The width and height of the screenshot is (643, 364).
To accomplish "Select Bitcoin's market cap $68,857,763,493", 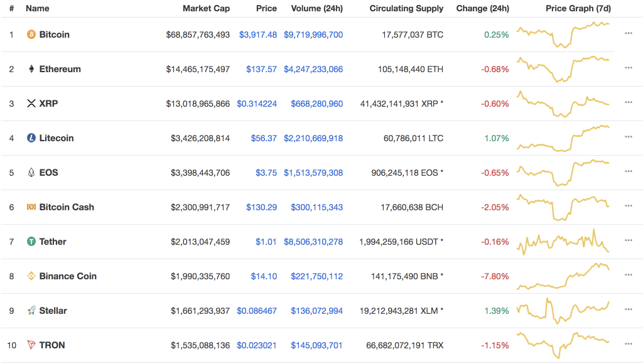I will pos(198,35).
